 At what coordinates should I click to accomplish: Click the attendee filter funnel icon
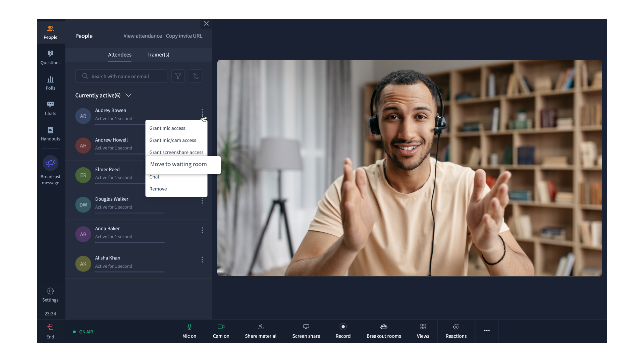click(x=178, y=76)
